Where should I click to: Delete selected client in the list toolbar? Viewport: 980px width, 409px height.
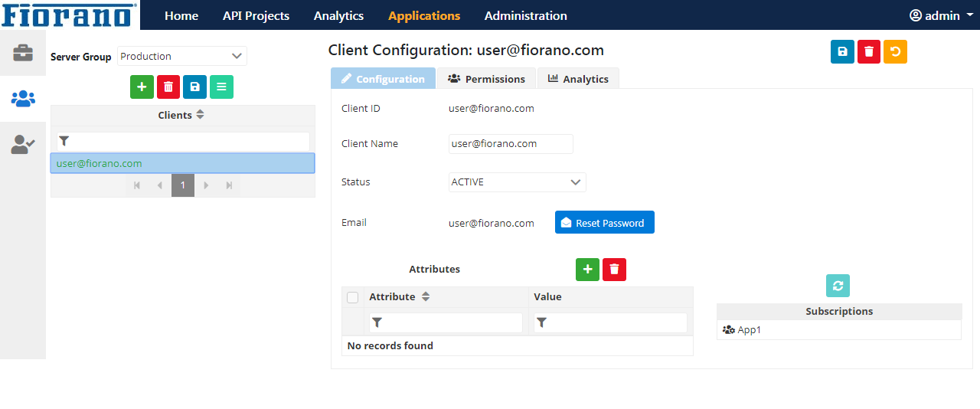(x=168, y=87)
